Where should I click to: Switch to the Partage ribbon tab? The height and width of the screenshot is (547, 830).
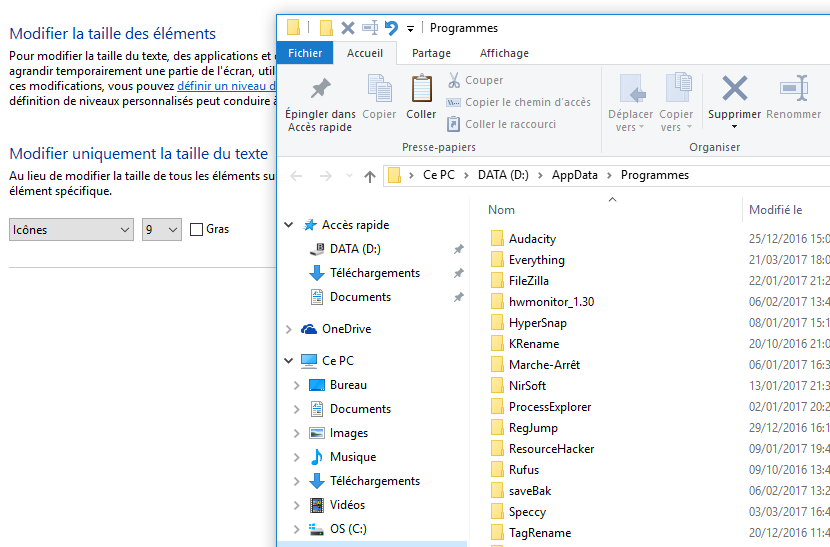[431, 53]
